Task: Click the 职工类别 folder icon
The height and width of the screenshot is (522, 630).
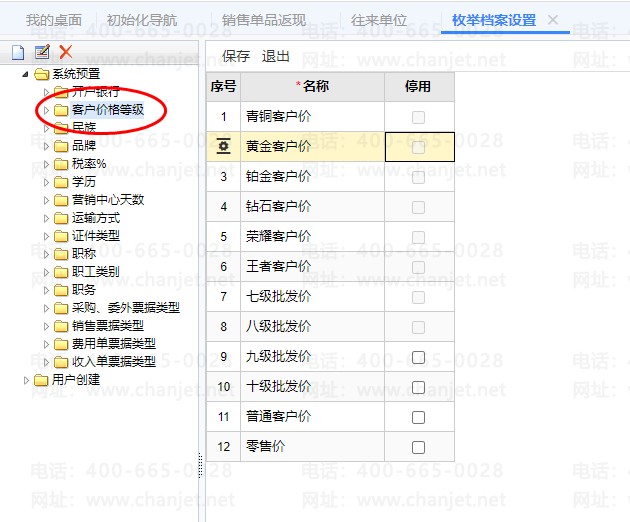Action: tap(61, 272)
